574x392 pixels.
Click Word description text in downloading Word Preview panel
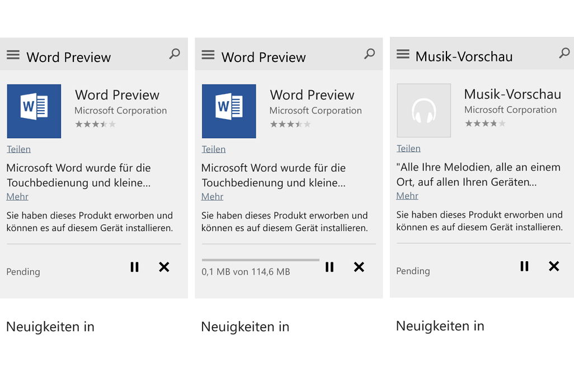(274, 176)
